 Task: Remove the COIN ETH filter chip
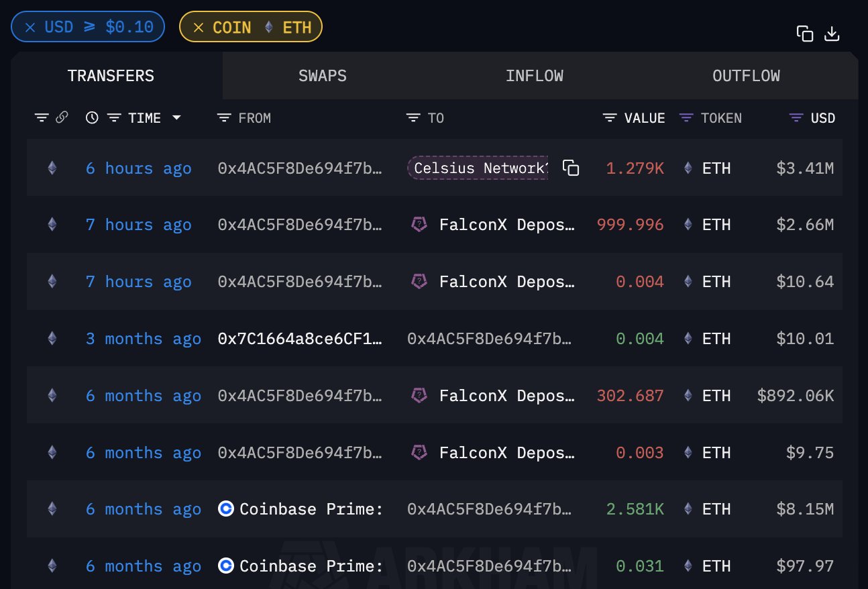point(199,28)
